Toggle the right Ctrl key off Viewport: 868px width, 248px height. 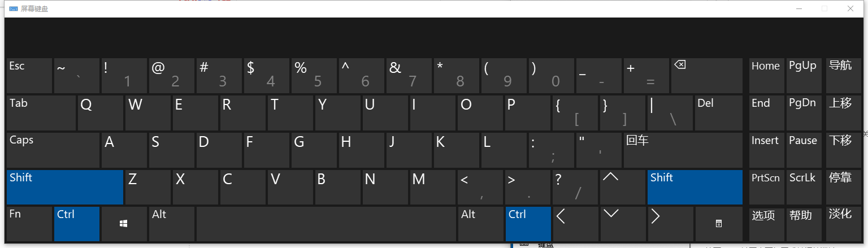(x=528, y=224)
